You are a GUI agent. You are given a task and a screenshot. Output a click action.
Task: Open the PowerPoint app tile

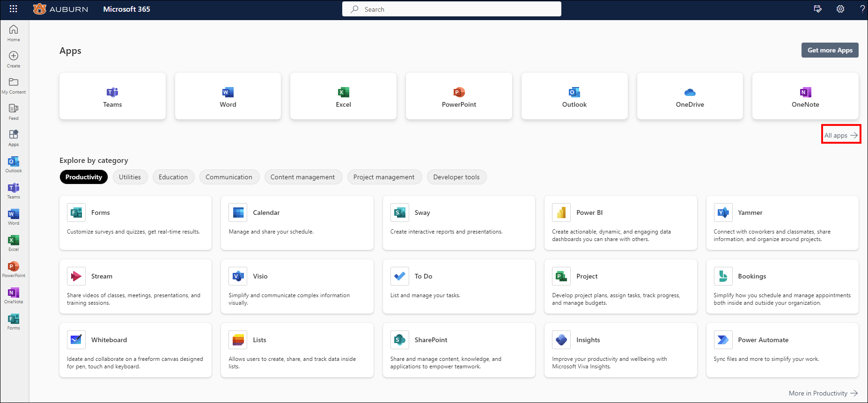[x=459, y=96]
